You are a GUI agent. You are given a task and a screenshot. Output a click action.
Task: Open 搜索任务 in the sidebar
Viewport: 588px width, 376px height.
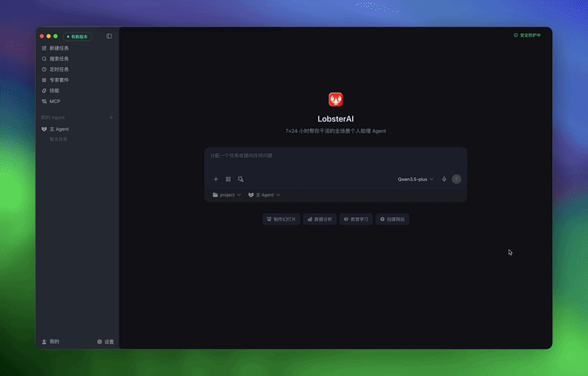[x=55, y=59]
